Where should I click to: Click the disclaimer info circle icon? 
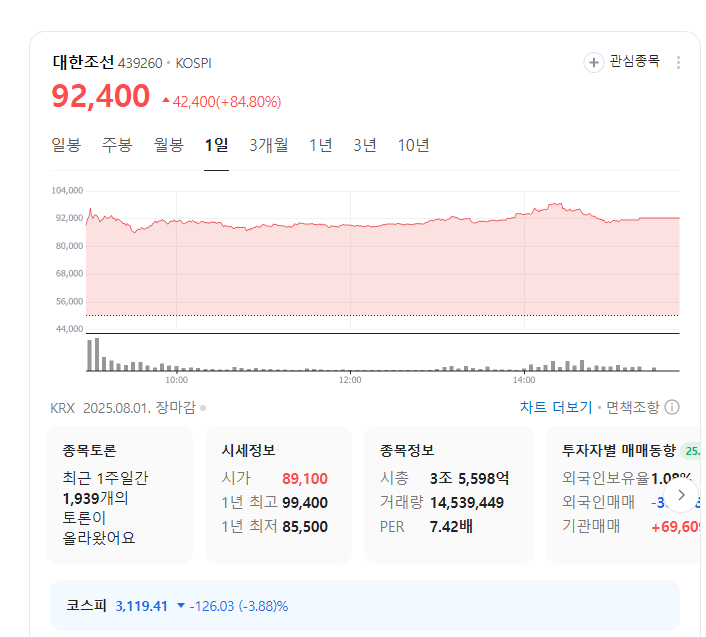tap(672, 407)
